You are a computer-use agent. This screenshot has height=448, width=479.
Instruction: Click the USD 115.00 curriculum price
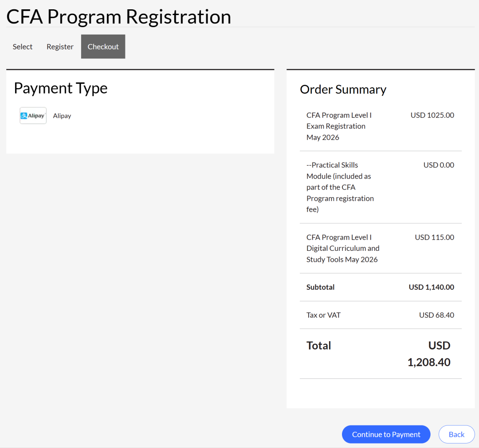[434, 238]
